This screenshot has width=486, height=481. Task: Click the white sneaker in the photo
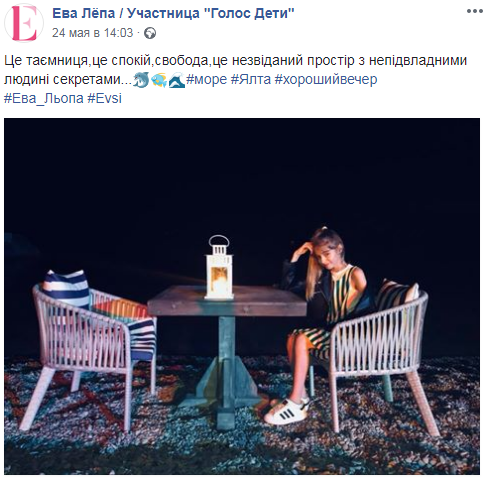[x=286, y=411]
